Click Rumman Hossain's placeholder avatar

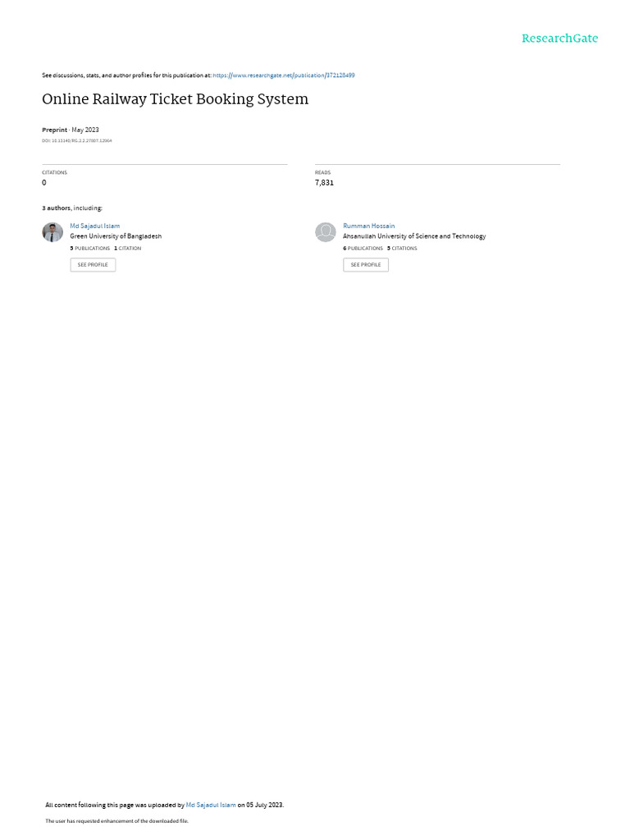click(x=325, y=232)
